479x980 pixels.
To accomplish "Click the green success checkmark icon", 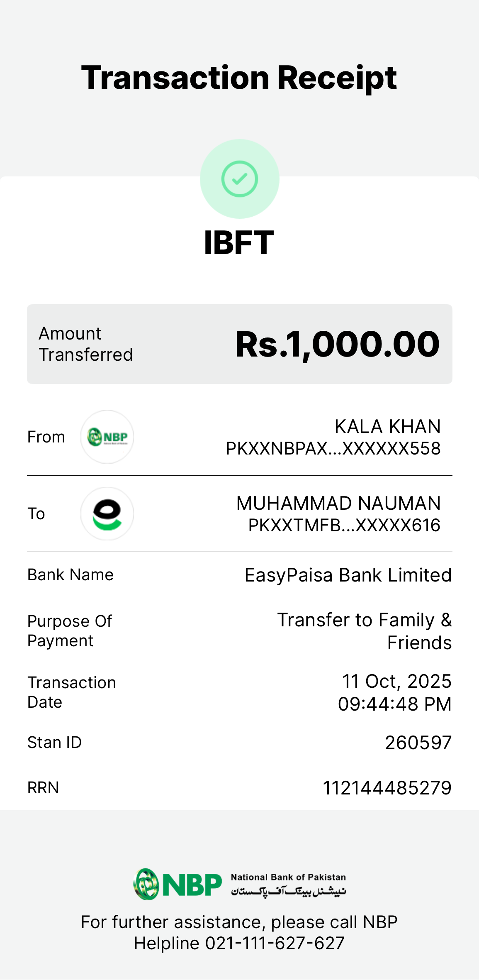I will point(239,179).
